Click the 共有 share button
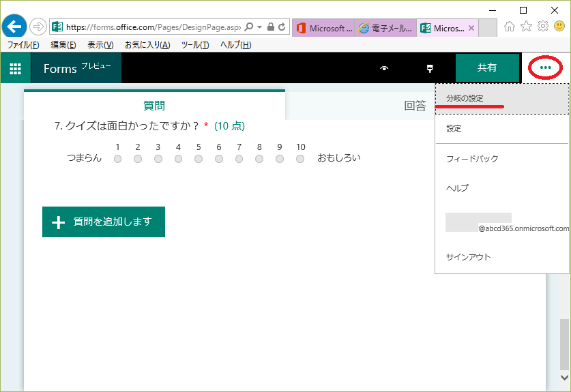 486,68
